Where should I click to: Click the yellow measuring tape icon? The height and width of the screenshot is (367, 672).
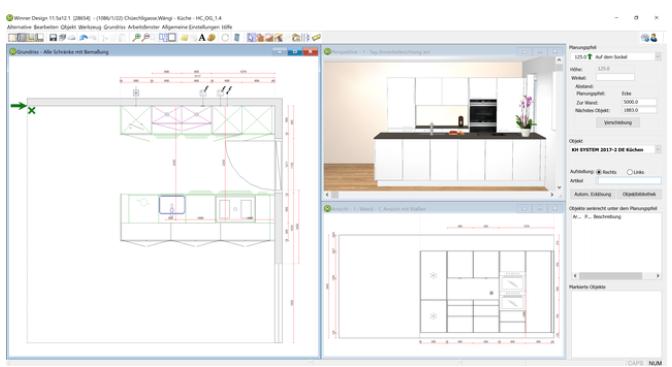[x=316, y=38]
